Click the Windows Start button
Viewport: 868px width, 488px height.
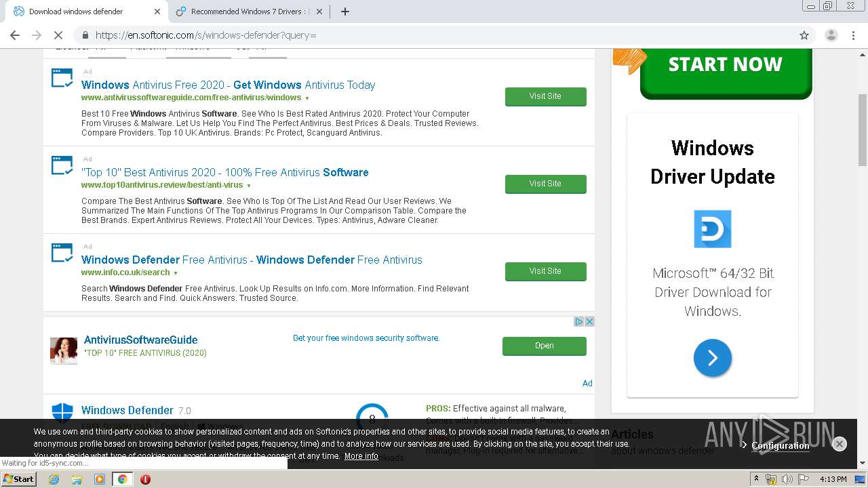pyautogui.click(x=19, y=479)
